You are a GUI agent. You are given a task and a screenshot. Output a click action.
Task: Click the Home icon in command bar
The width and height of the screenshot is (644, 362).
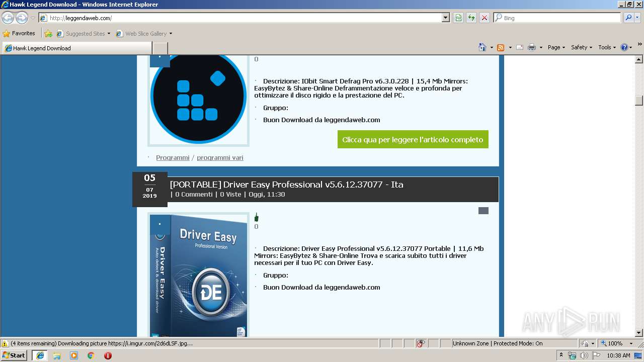(482, 47)
